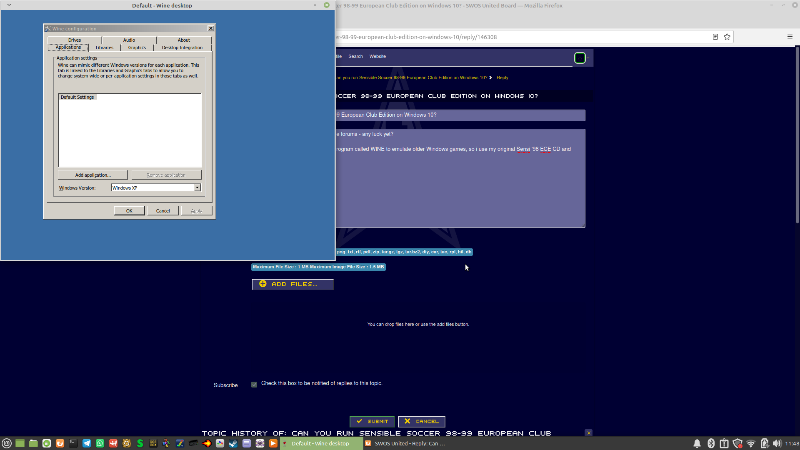800x450 pixels.
Task: Click the Wi-Fi network tray icon
Action: tap(750, 443)
